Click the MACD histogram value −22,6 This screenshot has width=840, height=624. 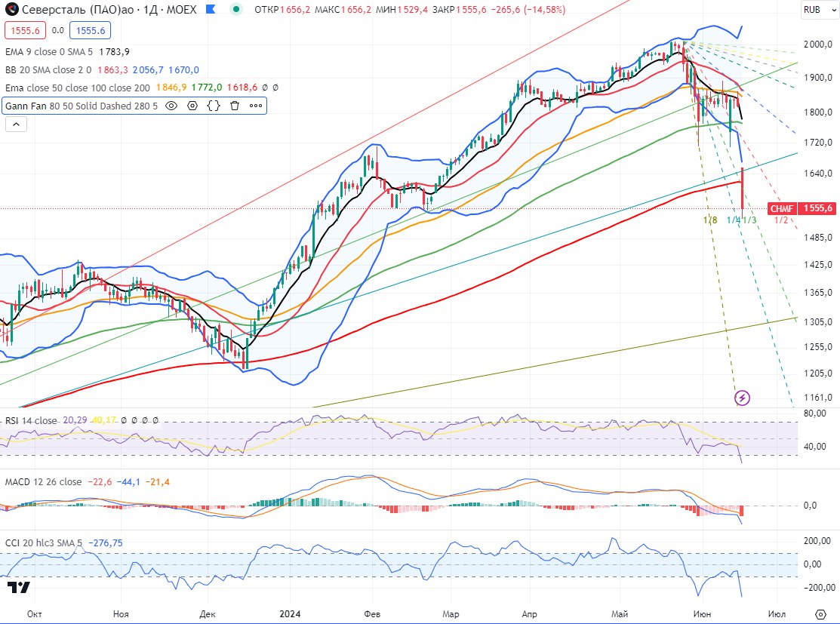click(100, 482)
